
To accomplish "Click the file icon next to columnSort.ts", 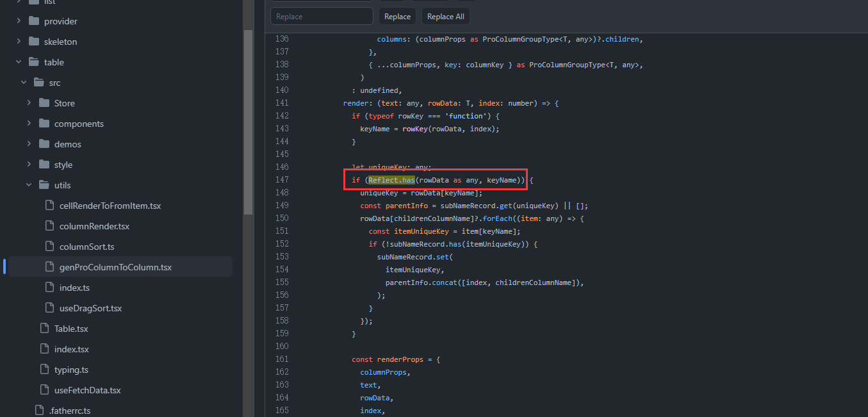I will click(x=49, y=246).
